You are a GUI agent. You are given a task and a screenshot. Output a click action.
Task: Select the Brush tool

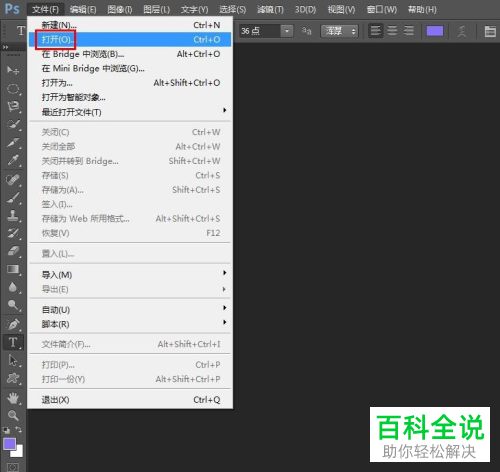tap(13, 198)
